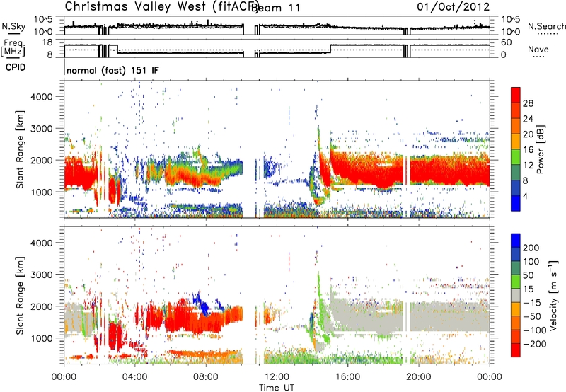This screenshot has width=566, height=392.
Task: Click the '200' tick on the velocity colorbar
Action: (531, 248)
